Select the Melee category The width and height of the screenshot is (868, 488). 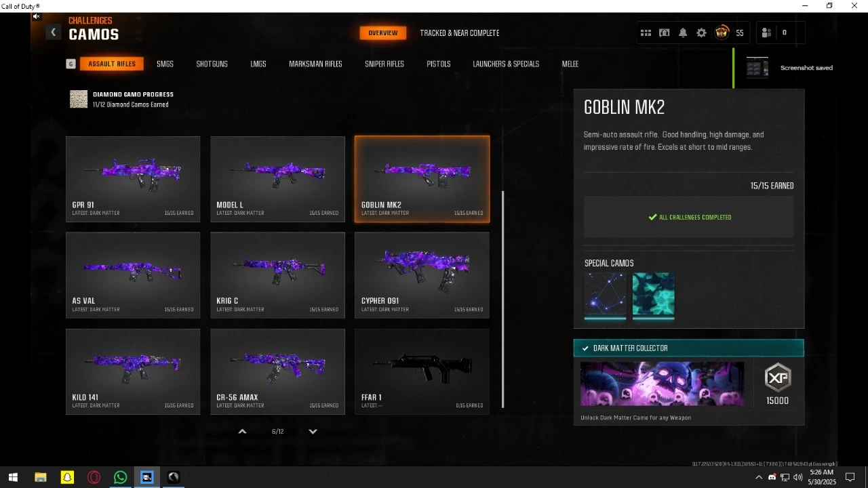[x=570, y=64]
